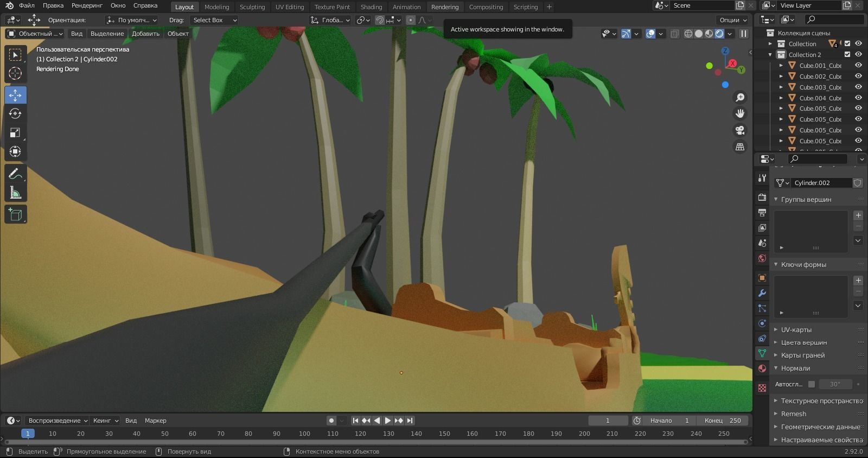Open the Physics properties tab

point(762,323)
